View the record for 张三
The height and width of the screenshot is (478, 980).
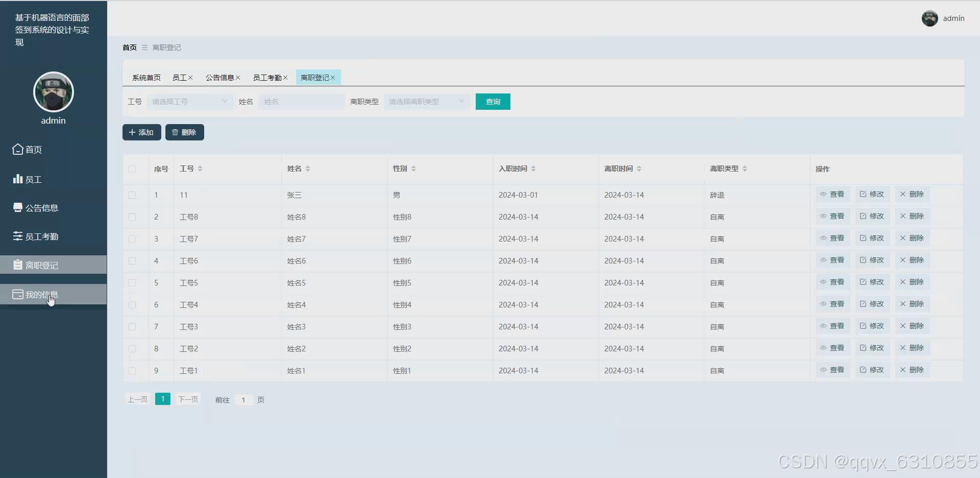click(x=832, y=194)
